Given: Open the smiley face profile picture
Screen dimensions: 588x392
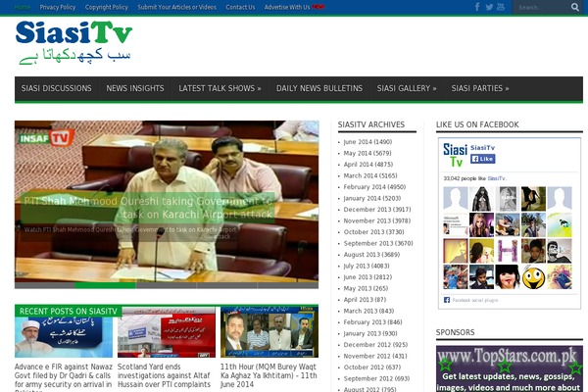Looking at the screenshot, I should pos(533,277).
